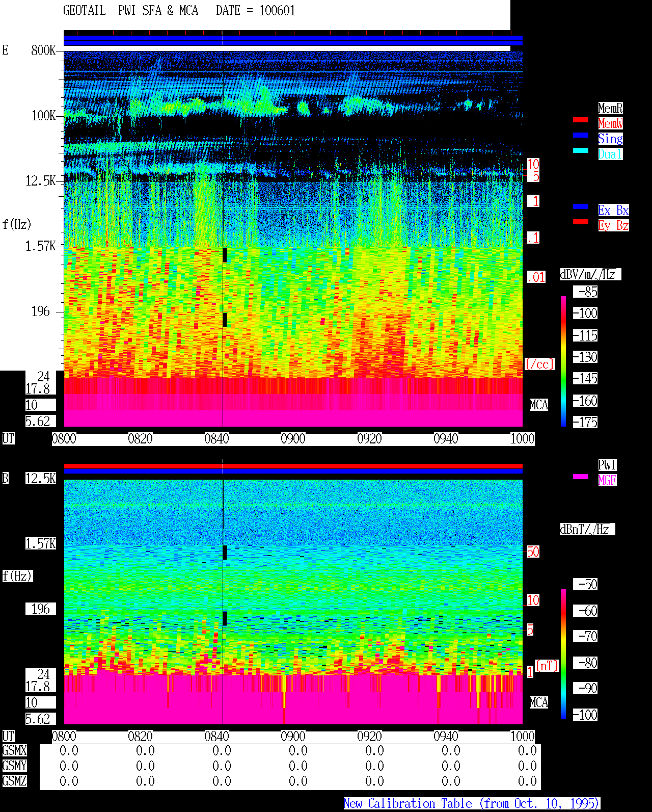The image size is (652, 812).
Task: Select the MemR legend label
Action: click(610, 108)
